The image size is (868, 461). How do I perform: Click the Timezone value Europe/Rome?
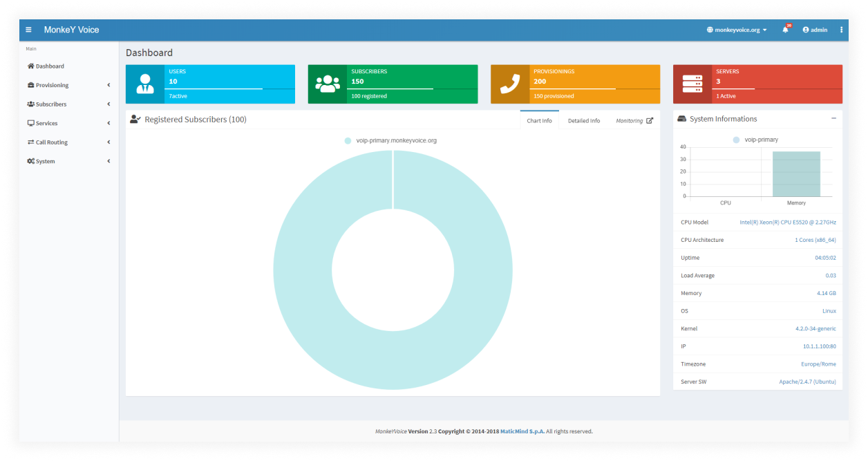point(818,364)
